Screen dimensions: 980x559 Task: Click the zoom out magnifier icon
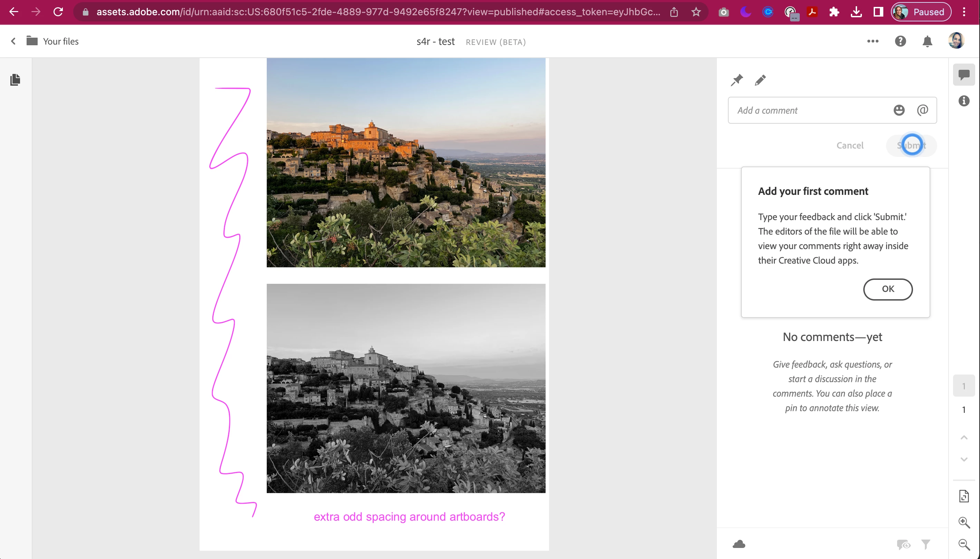coord(964,544)
